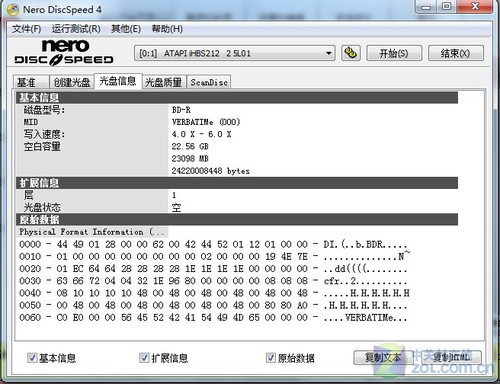Uncheck the 原始数据 checkbox

[x=271, y=358]
